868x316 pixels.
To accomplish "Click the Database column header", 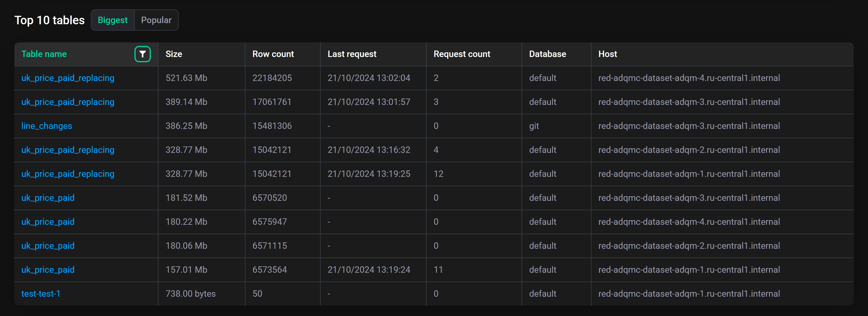I will click(547, 54).
